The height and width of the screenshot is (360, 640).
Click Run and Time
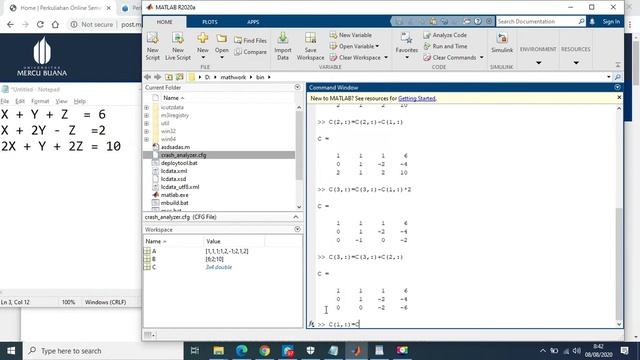445,46
